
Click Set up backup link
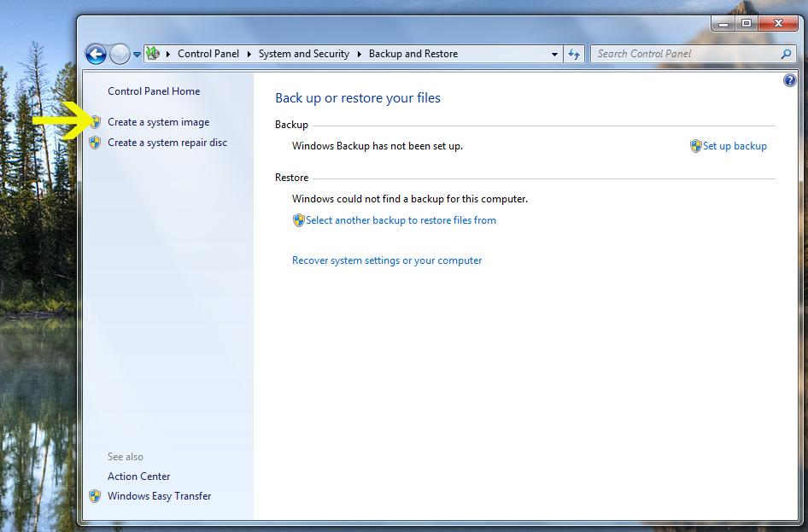[735, 146]
